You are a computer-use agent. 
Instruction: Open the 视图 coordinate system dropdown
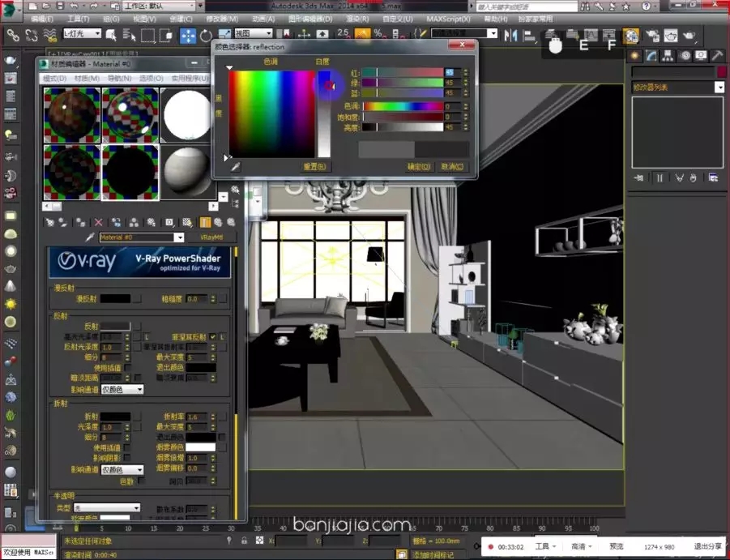tap(254, 33)
